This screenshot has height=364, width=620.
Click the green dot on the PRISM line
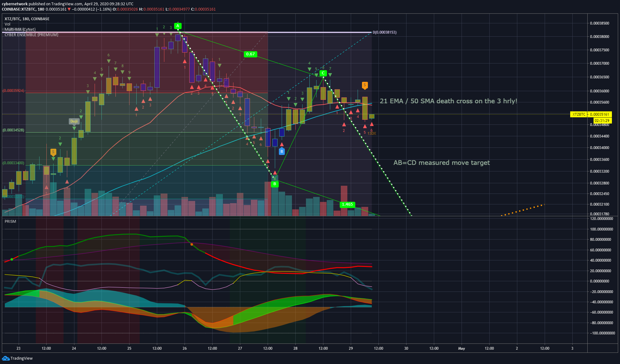pyautogui.click(x=12, y=259)
